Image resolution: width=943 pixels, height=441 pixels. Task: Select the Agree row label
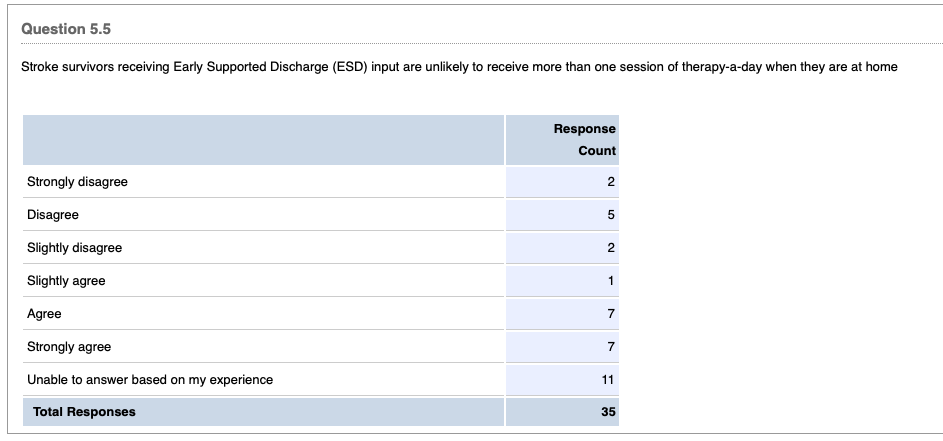[44, 314]
